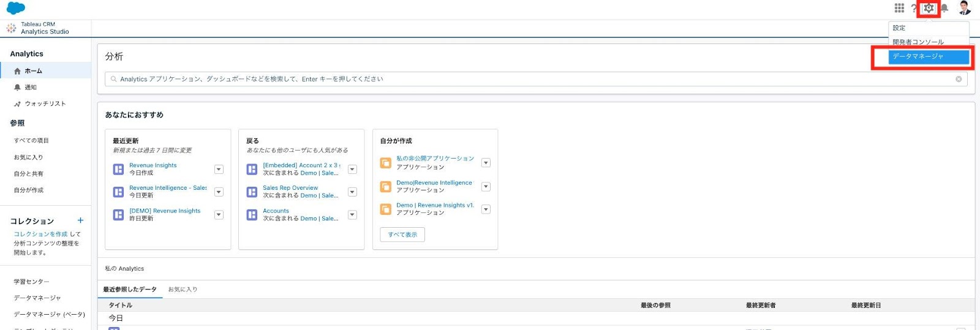Click dashboard icon for Accounts
Screen dimensions: 980x330
252,215
